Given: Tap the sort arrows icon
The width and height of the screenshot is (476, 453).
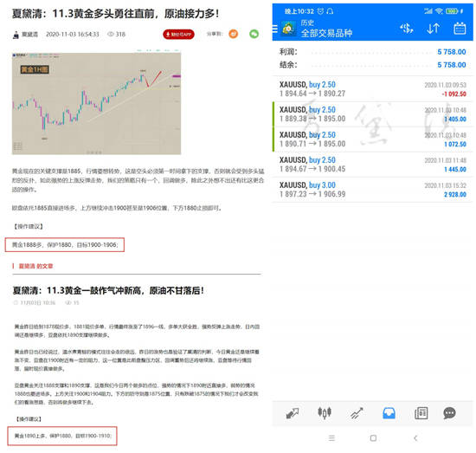Looking at the screenshot, I should tap(434, 29).
